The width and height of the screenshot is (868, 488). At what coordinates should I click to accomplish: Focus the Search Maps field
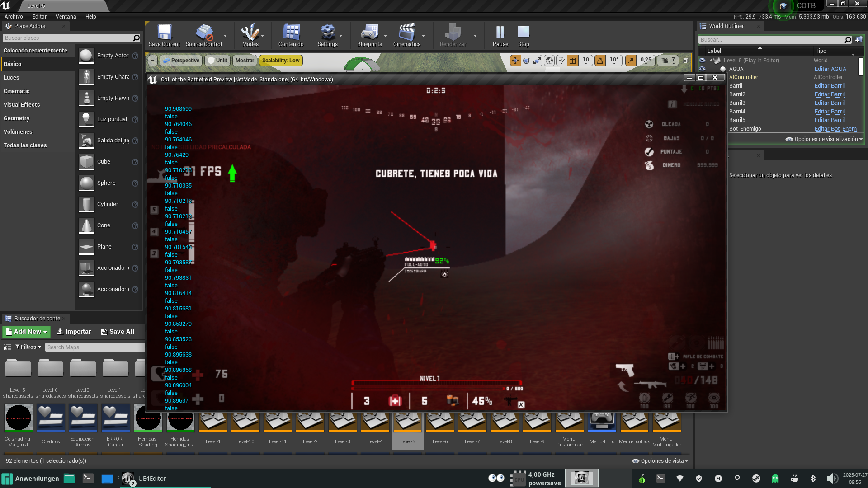click(x=95, y=347)
